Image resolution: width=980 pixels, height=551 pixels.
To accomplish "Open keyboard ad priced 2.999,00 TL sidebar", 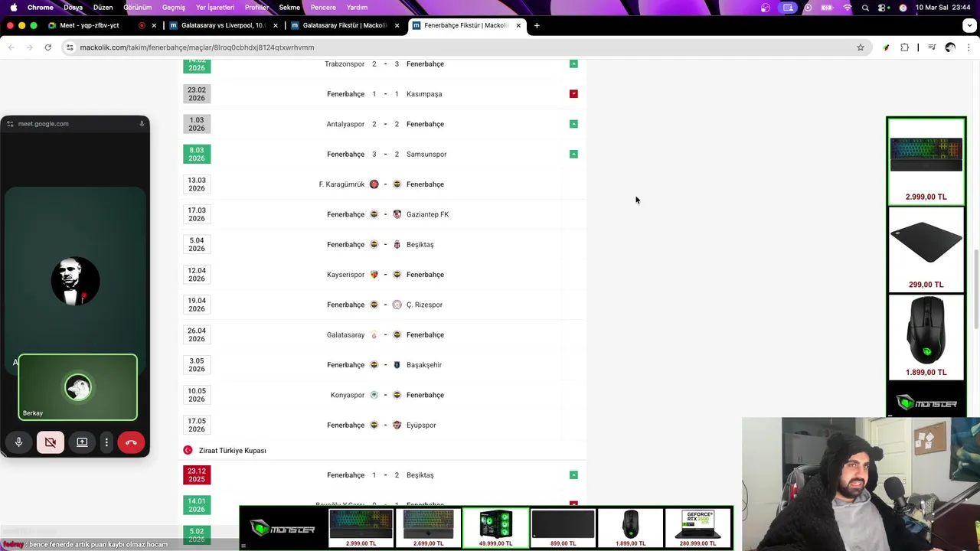I will point(926,162).
